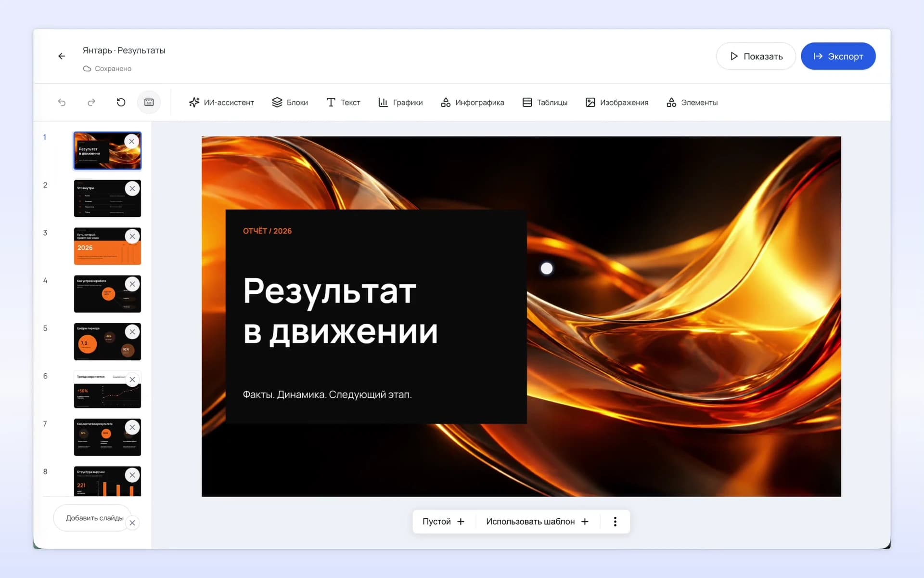This screenshot has height=578, width=924.
Task: Open the keyboard shortcuts icon
Action: [x=149, y=102]
